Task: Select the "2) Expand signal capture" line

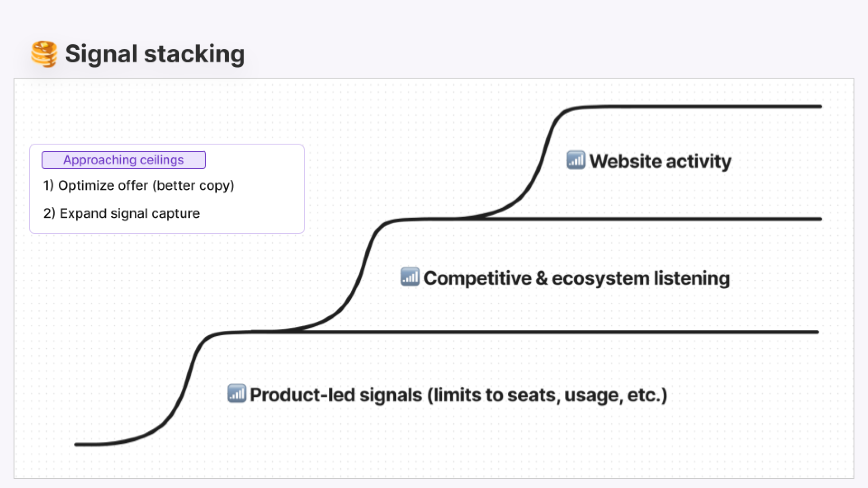Action: point(122,213)
